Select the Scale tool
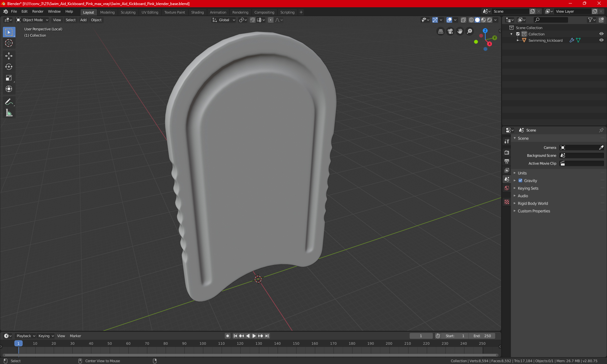 click(x=9, y=78)
